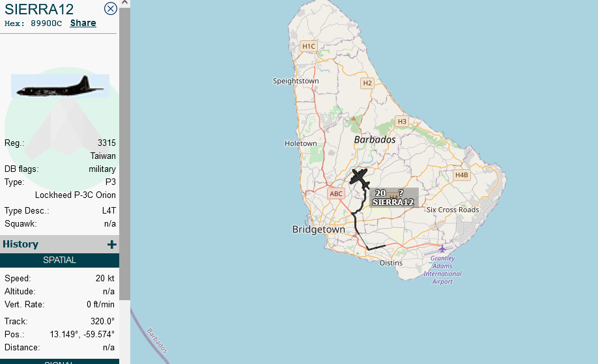Click the H4B road shield marker
The width and height of the screenshot is (598, 364).
coord(461,175)
